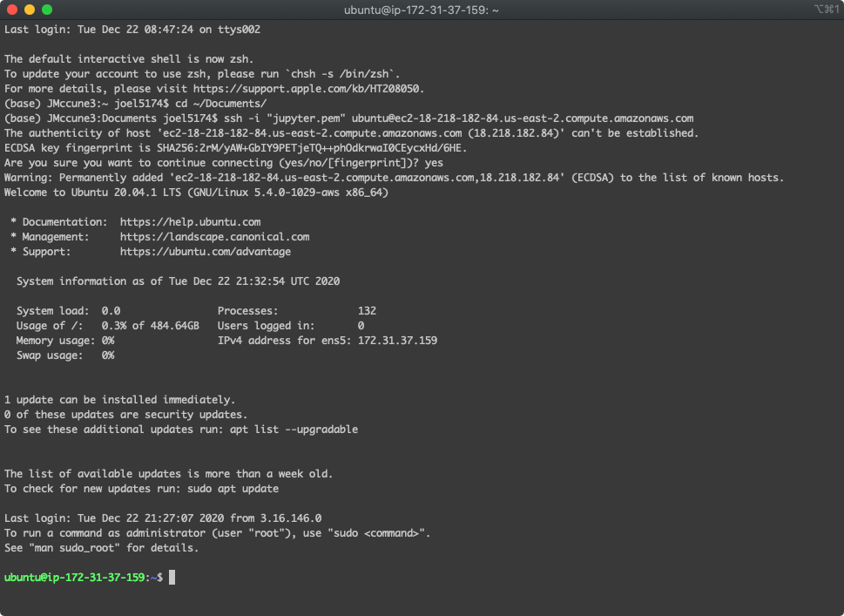Click the 'cd ~/Documents/' command

[220, 104]
